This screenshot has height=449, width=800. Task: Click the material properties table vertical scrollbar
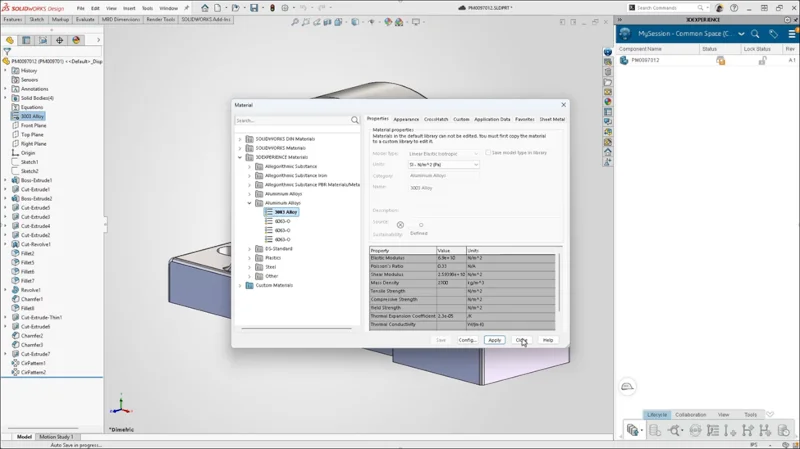coord(559,282)
